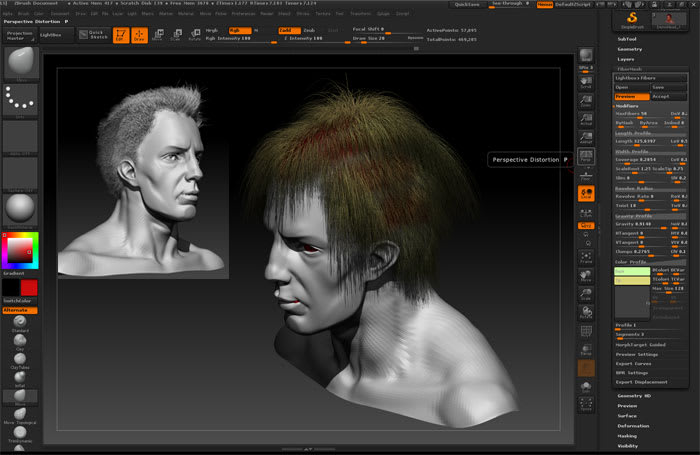Viewport: 700px width, 455px height.
Task: Activate Edit mode button
Action: [120, 35]
